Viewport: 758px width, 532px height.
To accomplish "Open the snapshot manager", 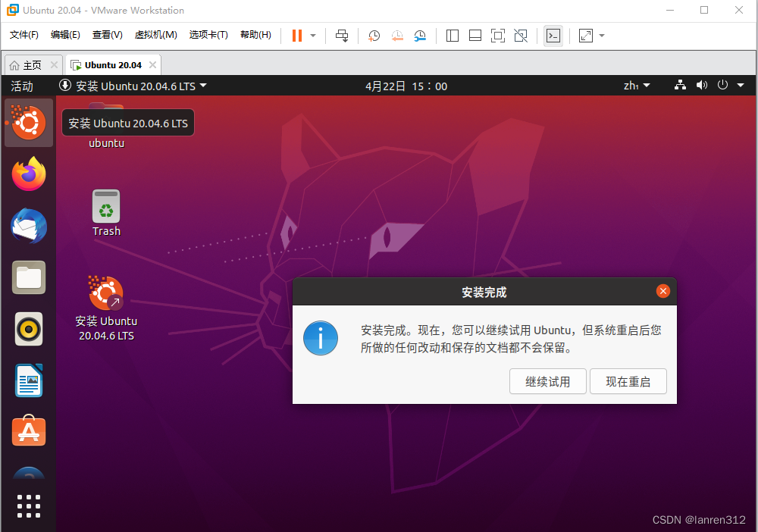I will (420, 36).
